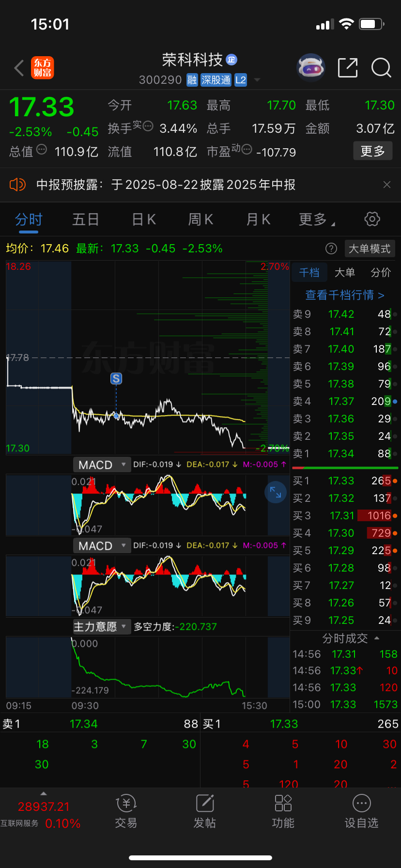Screen dimensions: 401x868
Task: Open the 东方财富 app logo
Action: coord(43,68)
